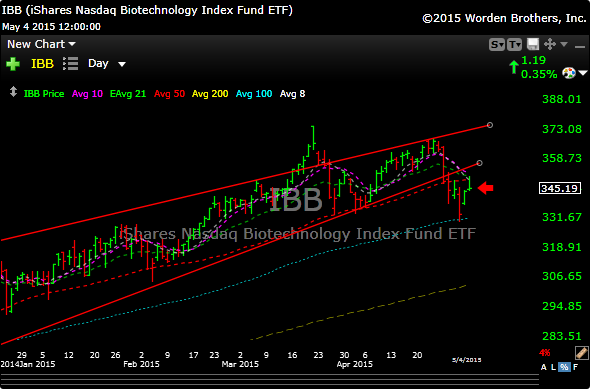Click the green up arrow price change indicator
The width and height of the screenshot is (590, 389).
tap(514, 67)
